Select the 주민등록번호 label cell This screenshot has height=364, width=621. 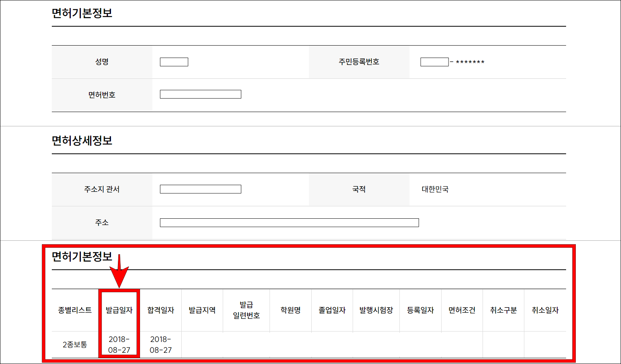click(359, 62)
